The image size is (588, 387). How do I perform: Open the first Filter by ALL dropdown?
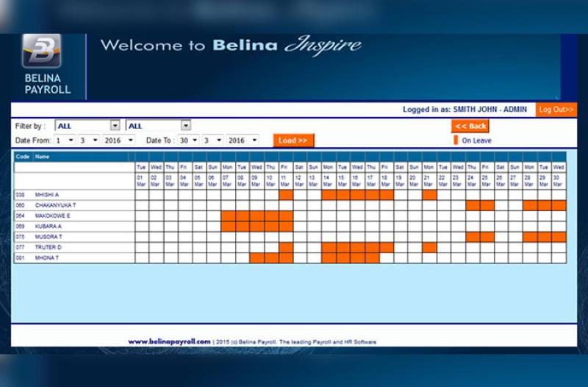tap(87, 126)
